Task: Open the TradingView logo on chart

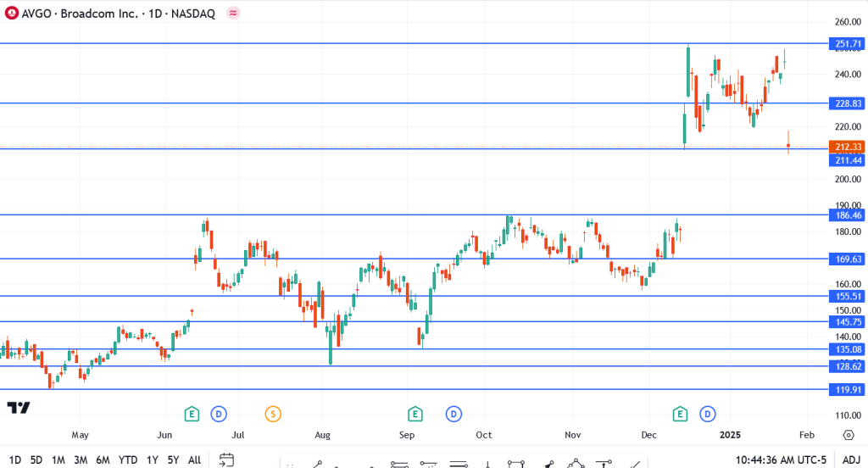Action: click(x=19, y=408)
